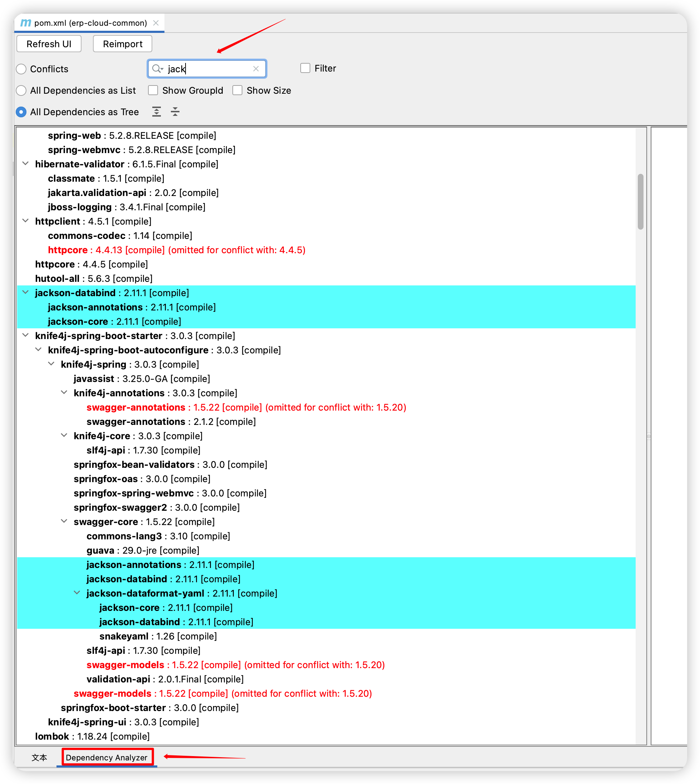Select commons-lang3 : 3.10 row
The image size is (700, 784).
[x=158, y=536]
